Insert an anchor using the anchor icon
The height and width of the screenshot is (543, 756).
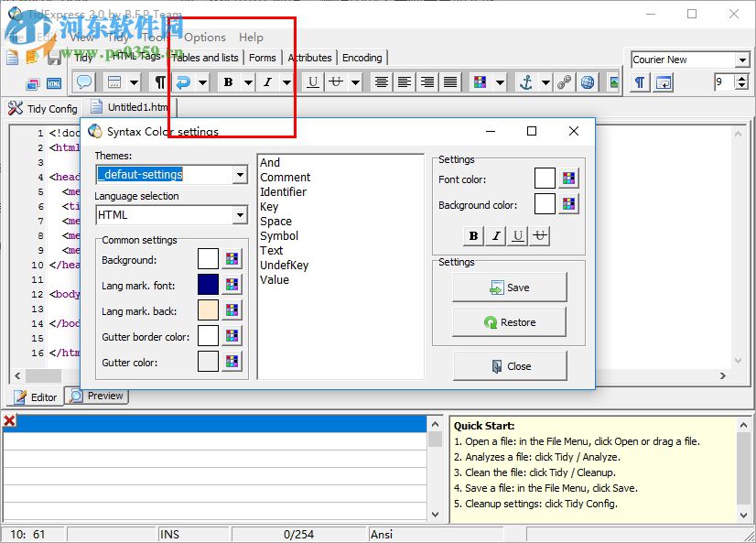pos(525,81)
